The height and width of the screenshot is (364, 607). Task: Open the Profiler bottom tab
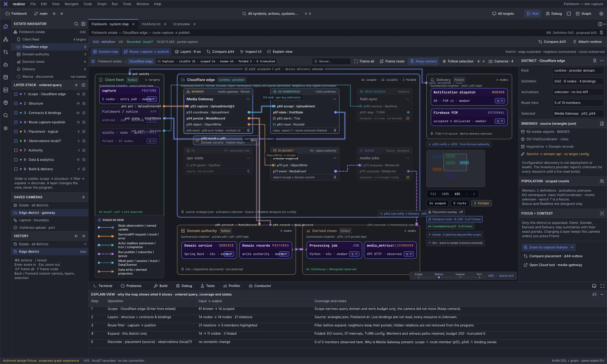pos(232,286)
